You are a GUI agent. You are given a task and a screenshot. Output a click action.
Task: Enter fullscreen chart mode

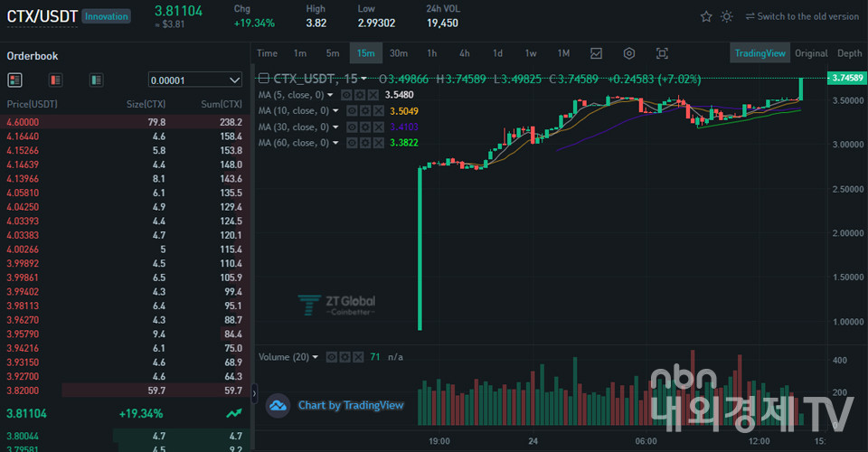pyautogui.click(x=662, y=53)
